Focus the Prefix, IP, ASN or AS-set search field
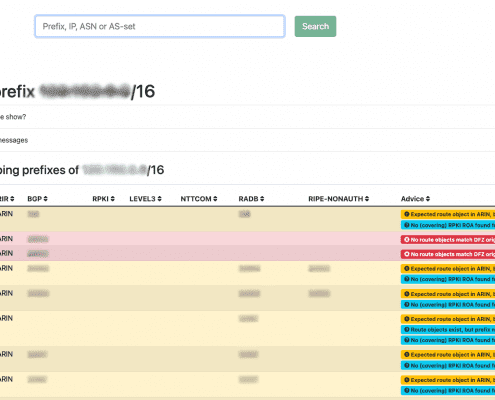495x400 pixels. [160, 26]
